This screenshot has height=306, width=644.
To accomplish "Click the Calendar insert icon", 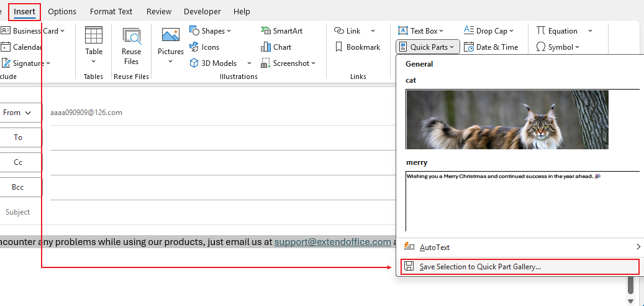I will (6, 47).
